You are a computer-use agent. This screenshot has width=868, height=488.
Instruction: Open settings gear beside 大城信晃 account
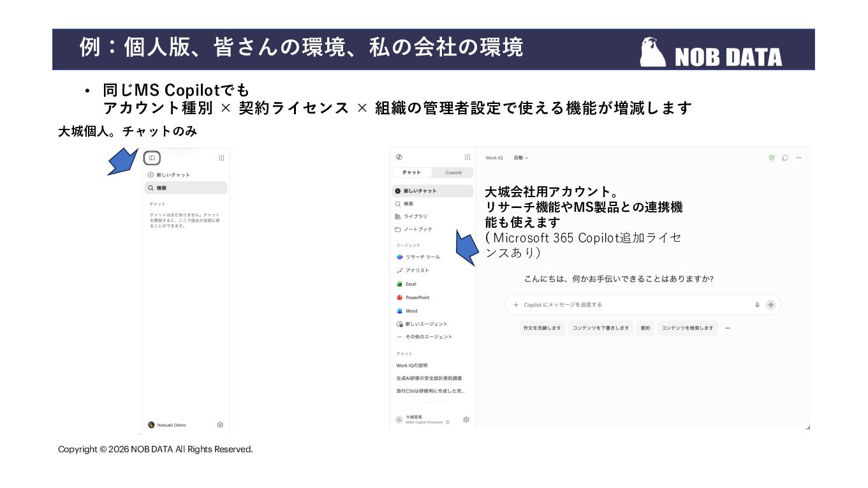[x=466, y=420]
